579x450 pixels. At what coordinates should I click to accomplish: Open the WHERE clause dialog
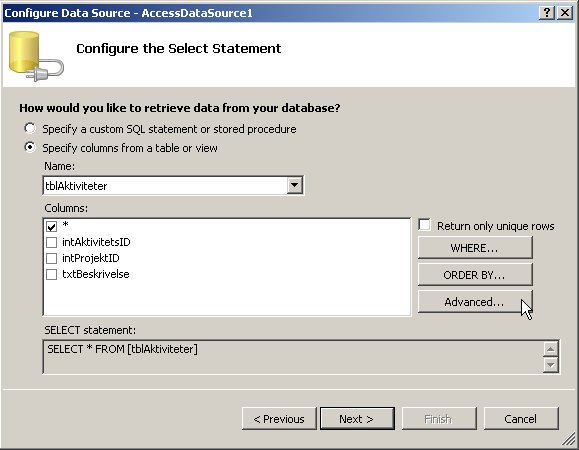[475, 248]
